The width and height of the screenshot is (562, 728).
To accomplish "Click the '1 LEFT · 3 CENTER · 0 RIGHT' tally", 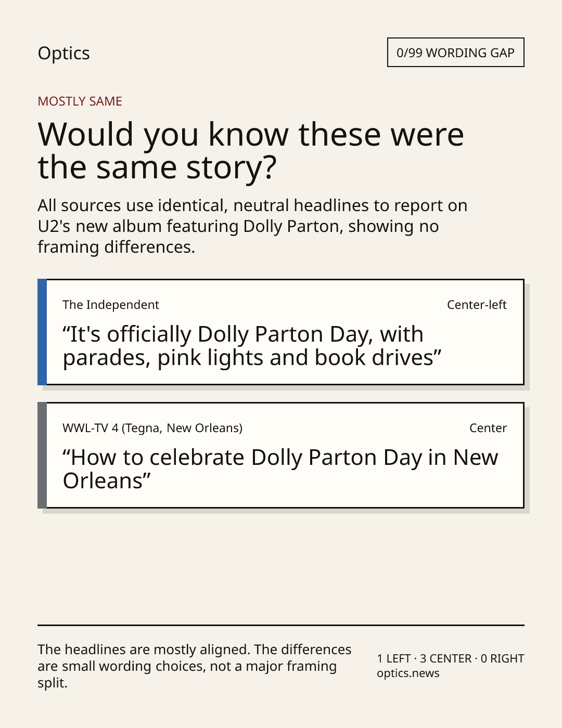I will click(x=451, y=658).
